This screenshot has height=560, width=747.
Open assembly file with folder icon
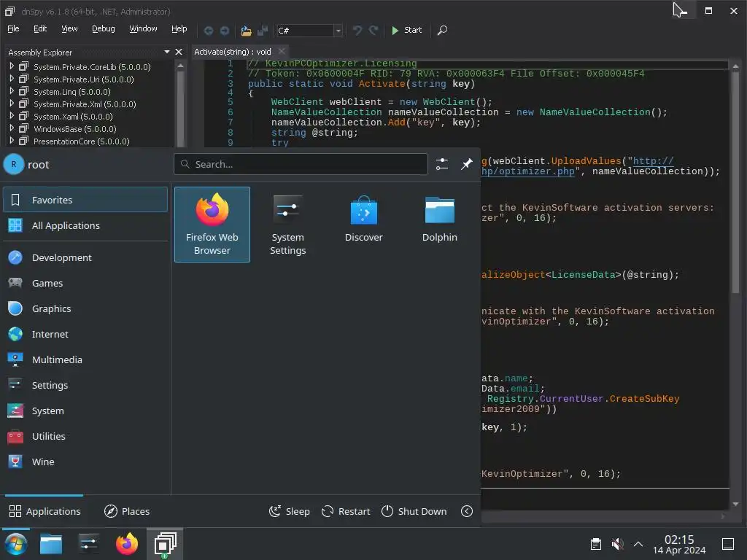(246, 31)
